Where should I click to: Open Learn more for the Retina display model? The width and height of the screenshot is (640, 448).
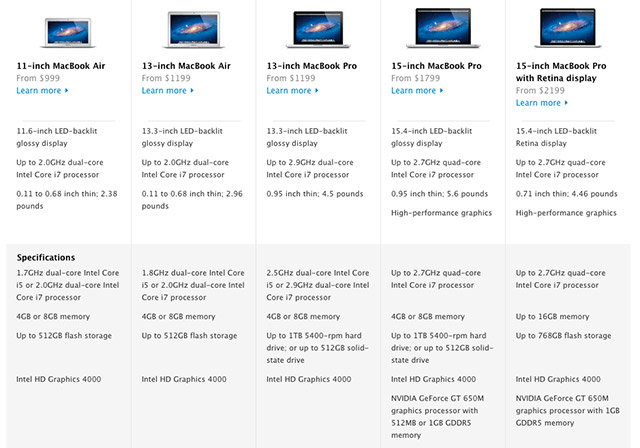[538, 103]
